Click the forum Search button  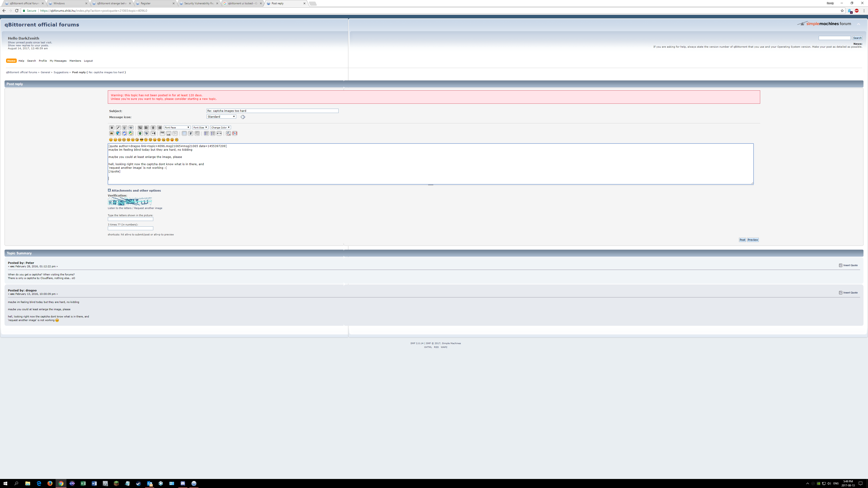pos(857,38)
